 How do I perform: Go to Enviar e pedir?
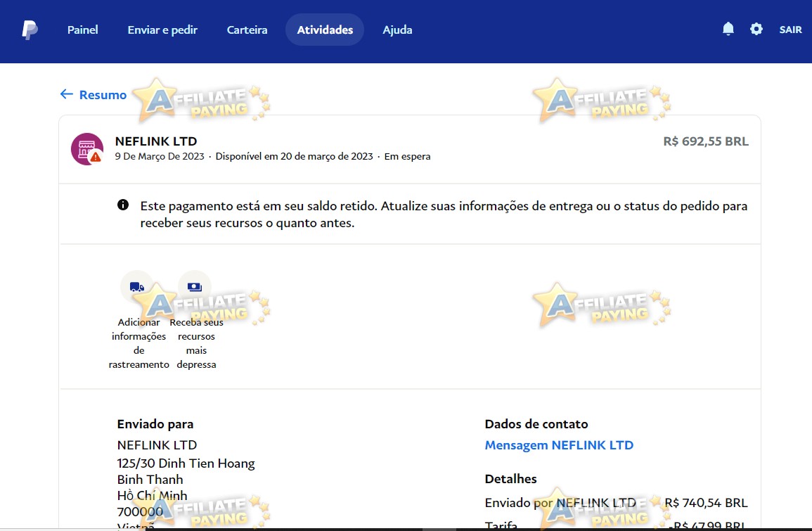point(162,30)
